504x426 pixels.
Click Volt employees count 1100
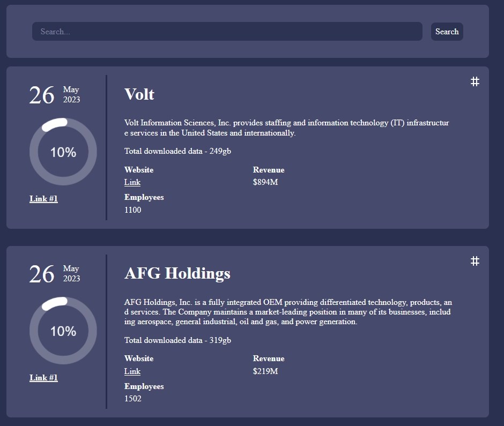tap(132, 210)
